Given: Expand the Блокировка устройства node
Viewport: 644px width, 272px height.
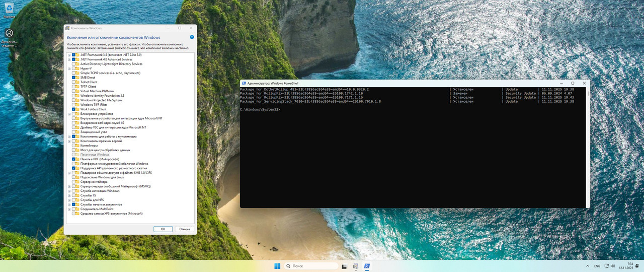Looking at the screenshot, I should (x=69, y=114).
